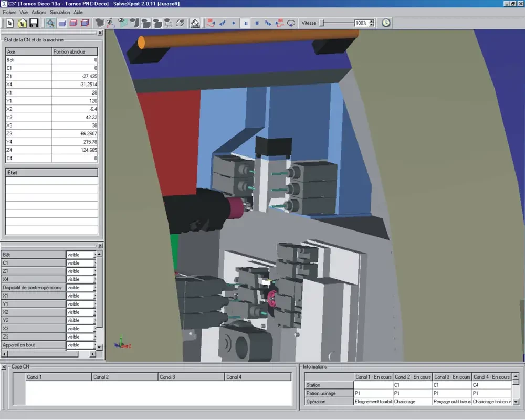Open visibility dropdown for Dispositif de contre-opérations
The image size is (525, 420).
click(95, 288)
